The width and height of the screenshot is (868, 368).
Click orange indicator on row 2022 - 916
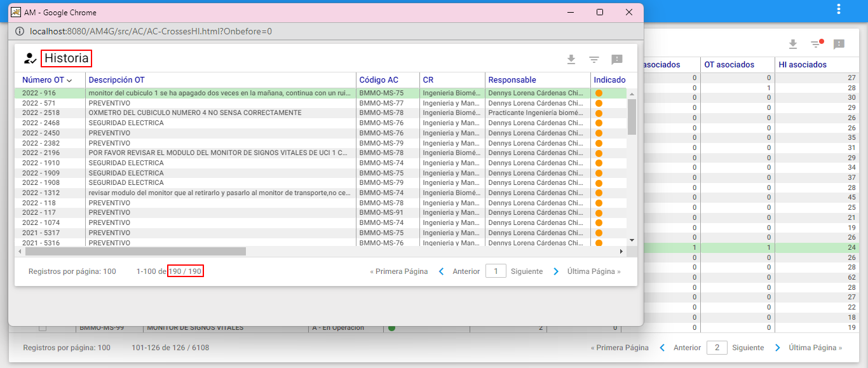[599, 93]
